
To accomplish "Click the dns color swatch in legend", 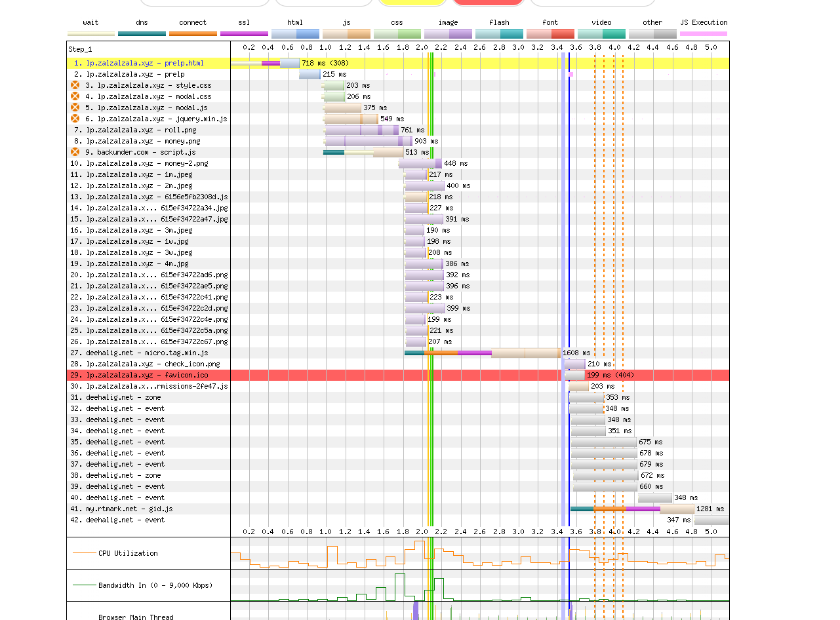I will point(142,33).
